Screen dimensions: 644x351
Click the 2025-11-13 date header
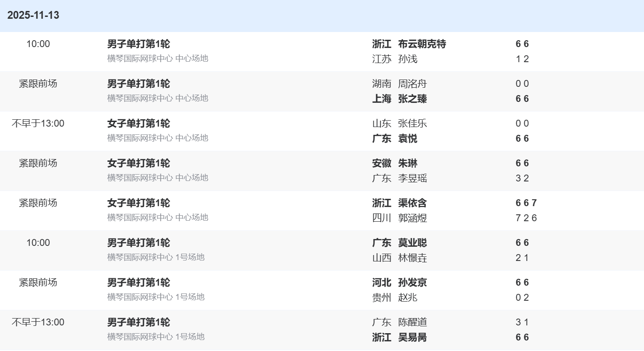(x=33, y=15)
